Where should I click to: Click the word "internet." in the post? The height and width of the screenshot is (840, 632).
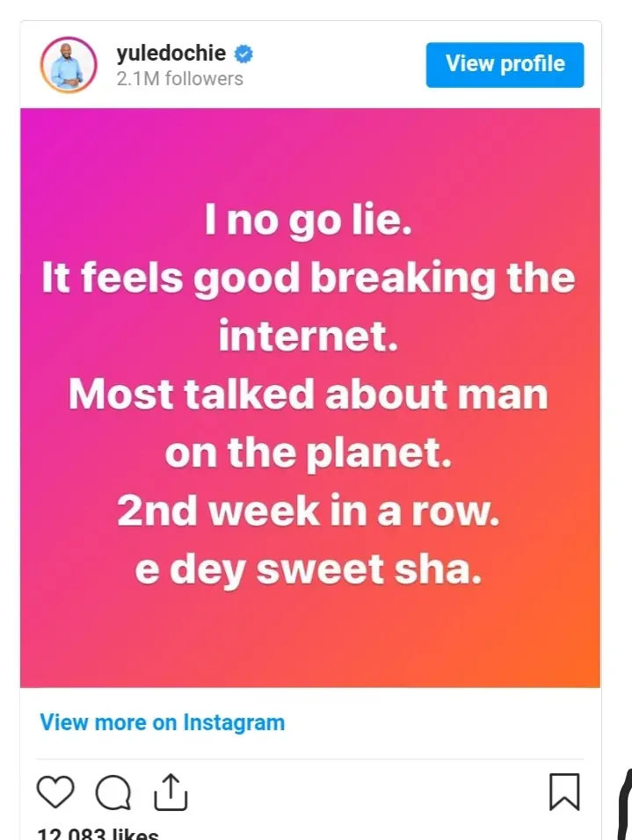point(308,337)
